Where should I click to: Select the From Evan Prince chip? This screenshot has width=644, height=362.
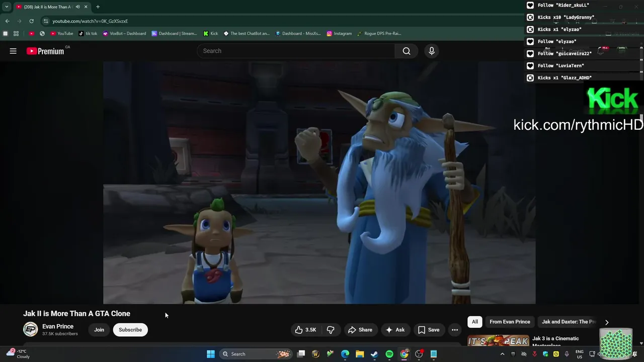[510, 322]
